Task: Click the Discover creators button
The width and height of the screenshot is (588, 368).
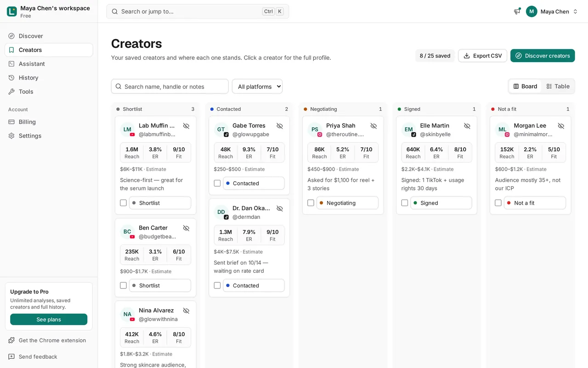Action: coord(543,56)
